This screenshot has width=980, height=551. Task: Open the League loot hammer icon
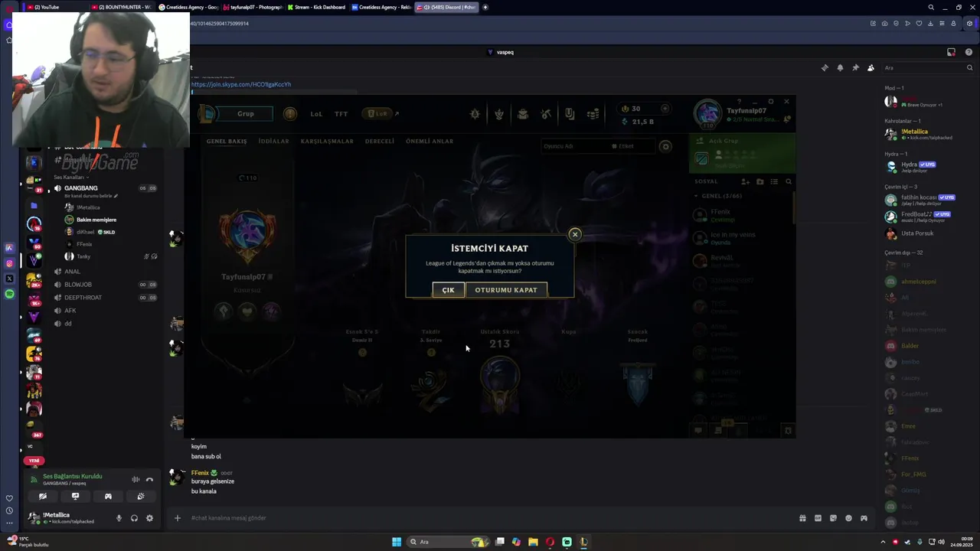546,114
